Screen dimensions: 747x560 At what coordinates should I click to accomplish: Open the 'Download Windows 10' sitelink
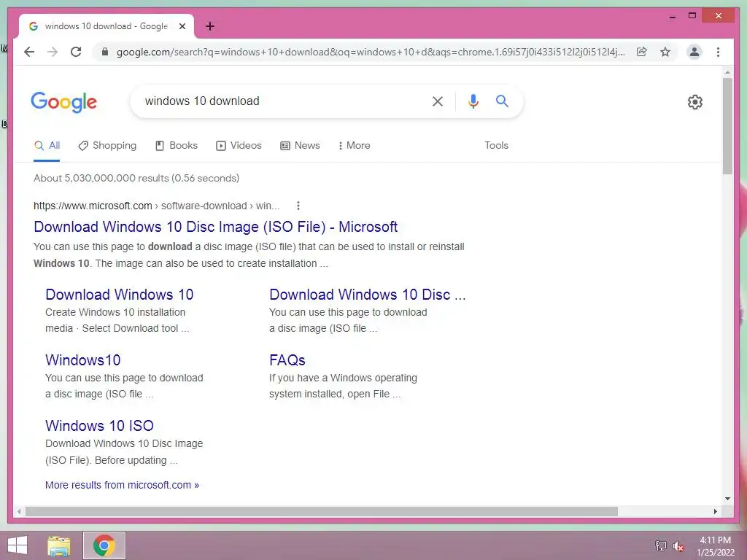(x=120, y=295)
